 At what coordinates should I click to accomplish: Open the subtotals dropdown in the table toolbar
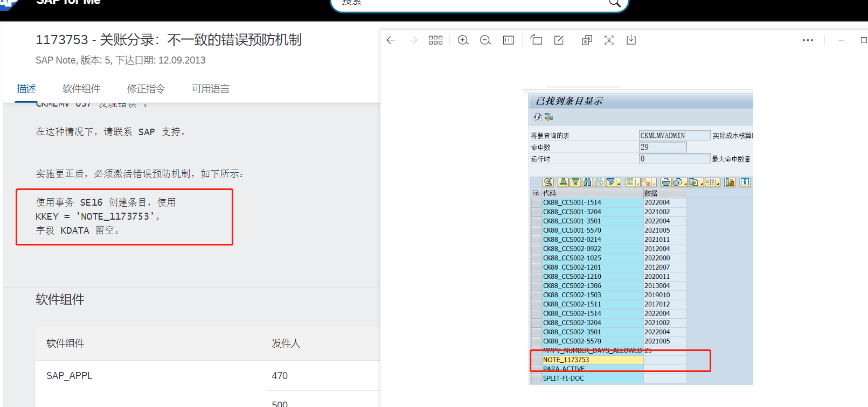pos(649,183)
